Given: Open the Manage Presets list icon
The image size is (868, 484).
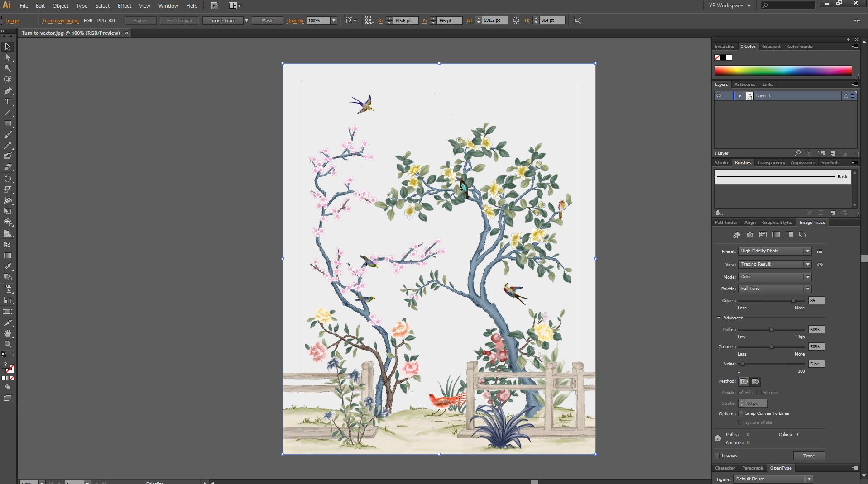Looking at the screenshot, I should (x=820, y=251).
